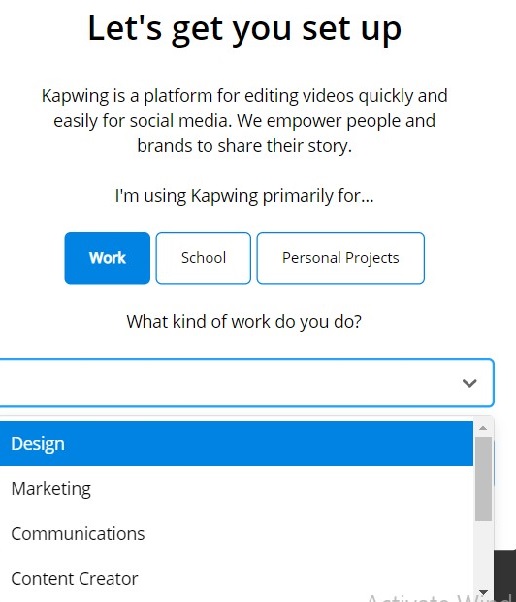The height and width of the screenshot is (602, 516).
Task: Click the dropdown list scroll down arrow
Action: click(483, 592)
